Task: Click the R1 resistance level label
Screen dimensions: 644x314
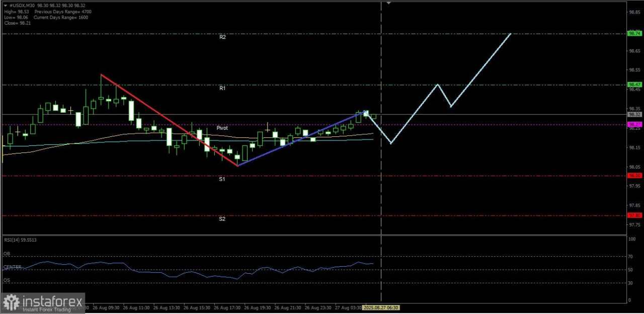Action: tap(222, 88)
